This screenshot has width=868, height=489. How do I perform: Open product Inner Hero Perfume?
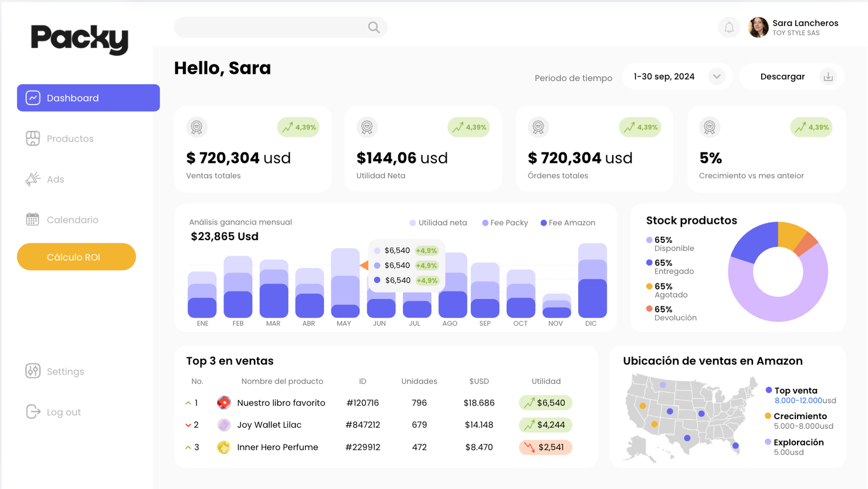(277, 447)
